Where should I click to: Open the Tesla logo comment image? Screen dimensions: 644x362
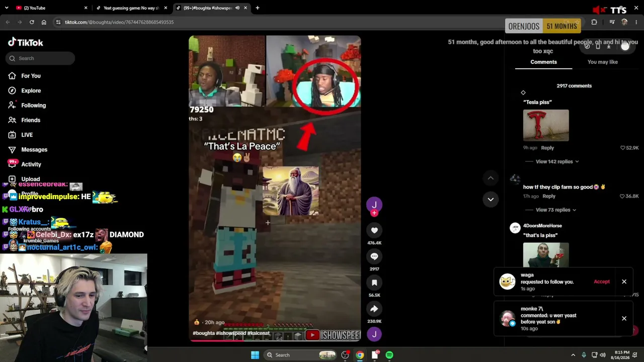[546, 125]
